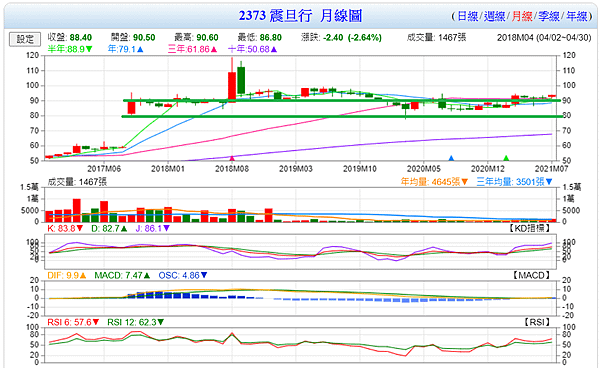
Task: Switch to 週線 weekly chart
Action: (494, 16)
